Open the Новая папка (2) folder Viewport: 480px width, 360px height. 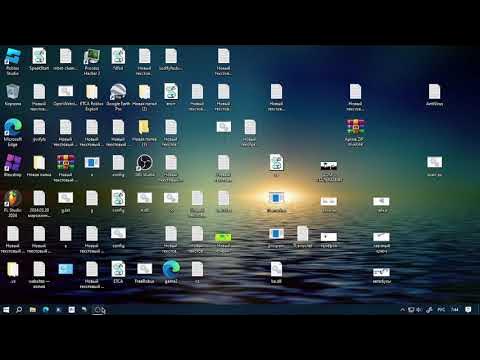point(144,97)
